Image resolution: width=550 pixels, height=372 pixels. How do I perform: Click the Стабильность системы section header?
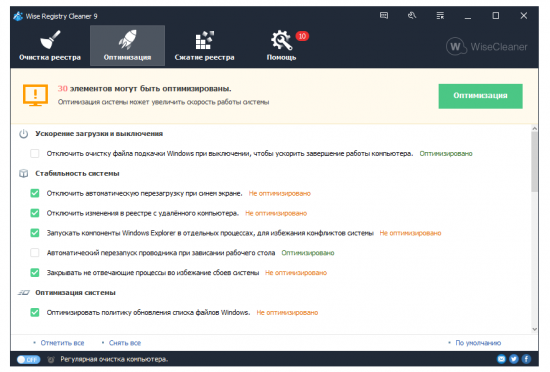[77, 173]
